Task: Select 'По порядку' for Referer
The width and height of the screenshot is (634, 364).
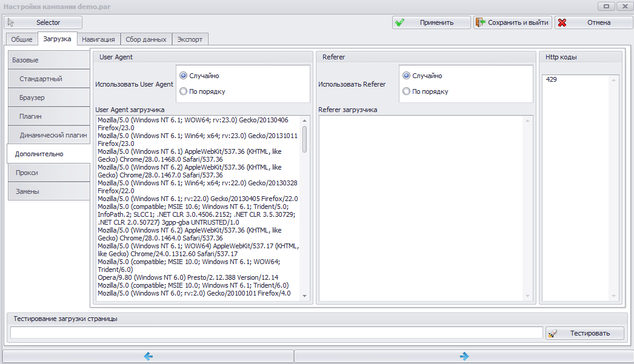Action: click(406, 91)
